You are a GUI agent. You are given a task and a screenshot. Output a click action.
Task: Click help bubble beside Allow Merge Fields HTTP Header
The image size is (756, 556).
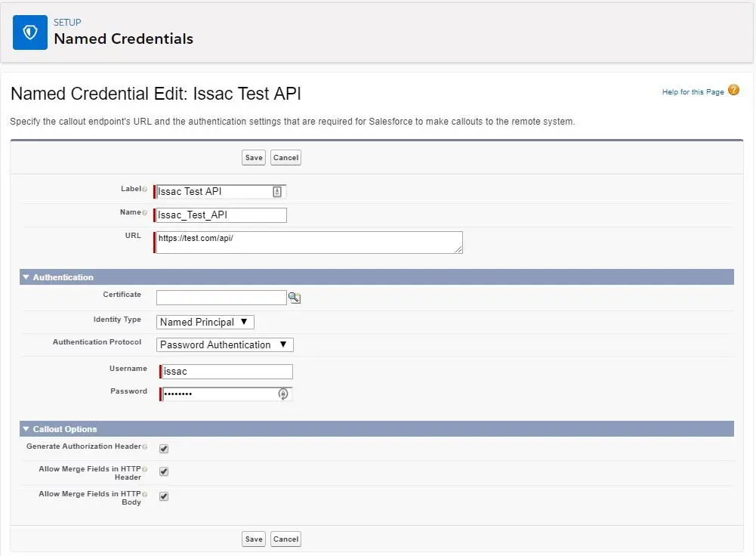coord(145,469)
